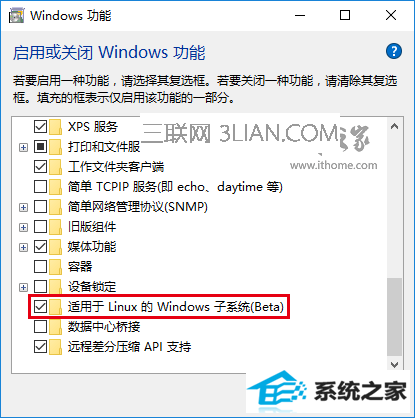Tick the 数据中心桥接 checkbox
415x418 pixels.
click(40, 327)
